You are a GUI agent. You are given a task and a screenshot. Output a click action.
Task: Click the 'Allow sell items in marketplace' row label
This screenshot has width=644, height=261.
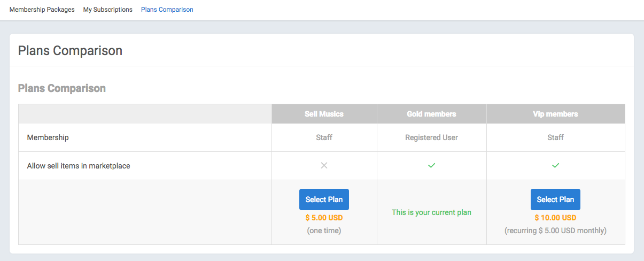click(79, 166)
